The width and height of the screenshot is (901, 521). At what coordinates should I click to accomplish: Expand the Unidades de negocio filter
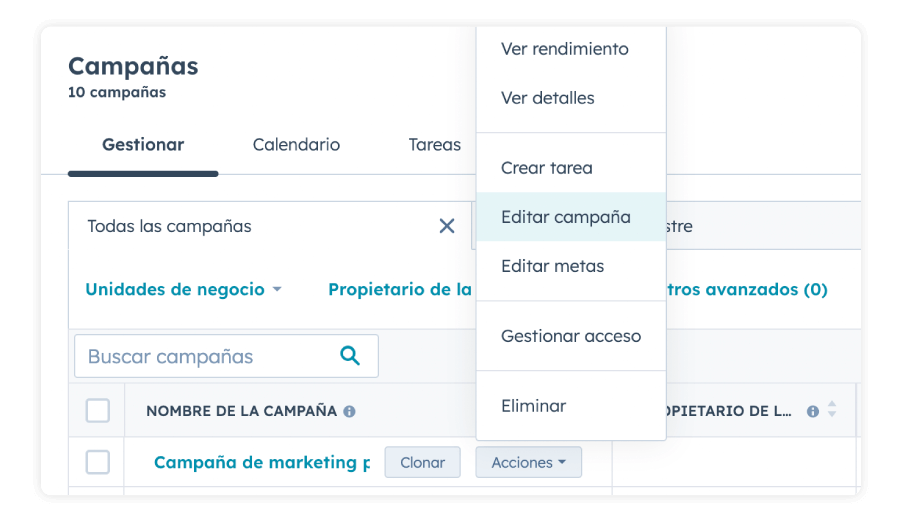tap(183, 290)
